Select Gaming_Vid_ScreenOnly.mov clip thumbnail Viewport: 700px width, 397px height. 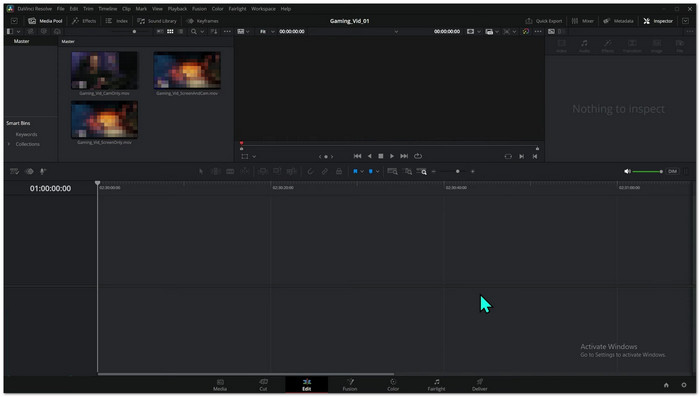click(104, 119)
